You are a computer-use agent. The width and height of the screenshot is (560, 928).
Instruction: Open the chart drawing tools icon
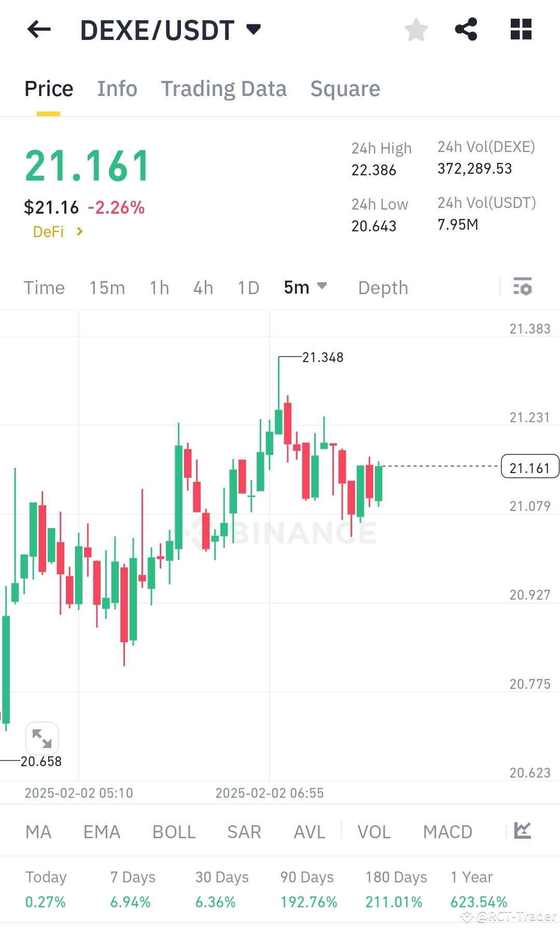tap(523, 831)
